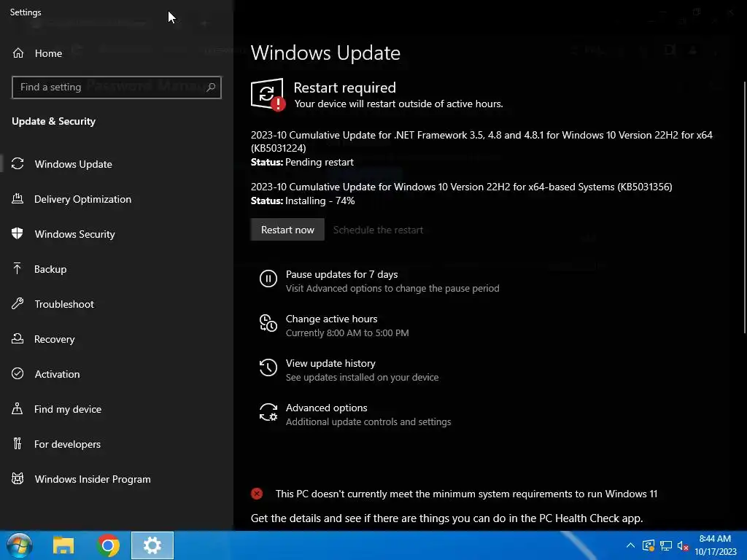Click the gear-sync icon for Advanced options
Screen dimensions: 747x560
268,413
